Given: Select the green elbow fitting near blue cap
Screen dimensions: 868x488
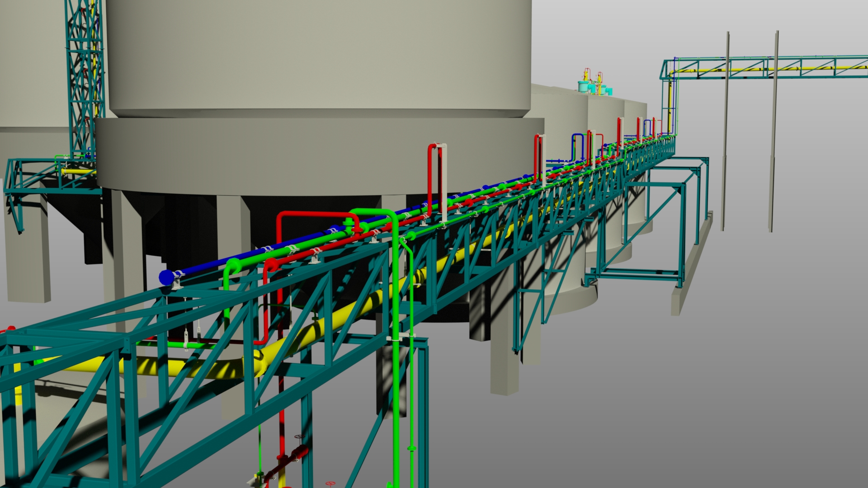Looking at the screenshot, I should (x=234, y=266).
